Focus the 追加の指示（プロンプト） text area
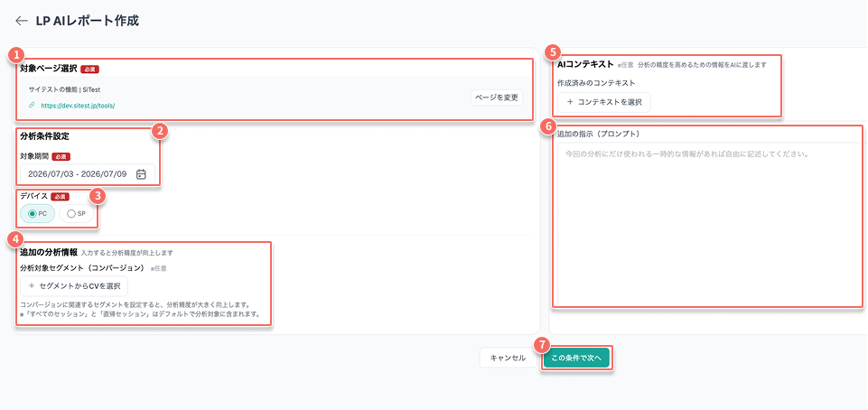 [709, 224]
